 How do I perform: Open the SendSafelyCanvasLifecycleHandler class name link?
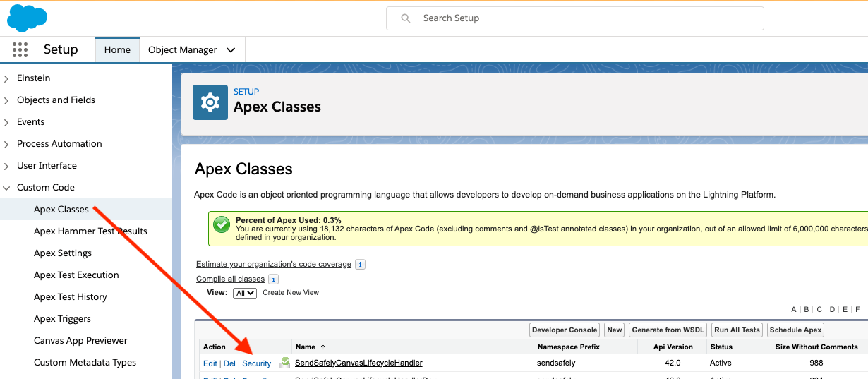(x=358, y=363)
